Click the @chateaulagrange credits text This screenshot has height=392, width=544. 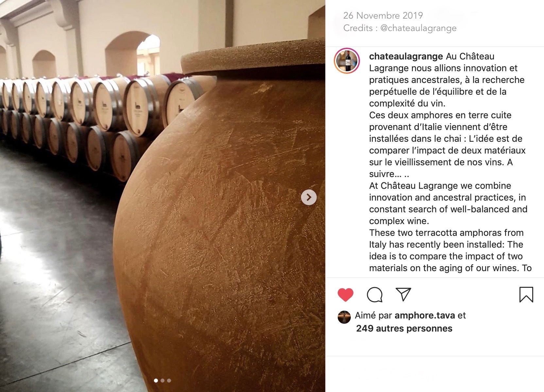[418, 28]
